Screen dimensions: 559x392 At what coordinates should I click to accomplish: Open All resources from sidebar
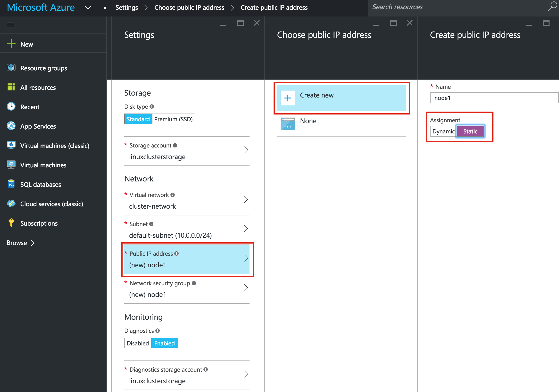point(38,87)
